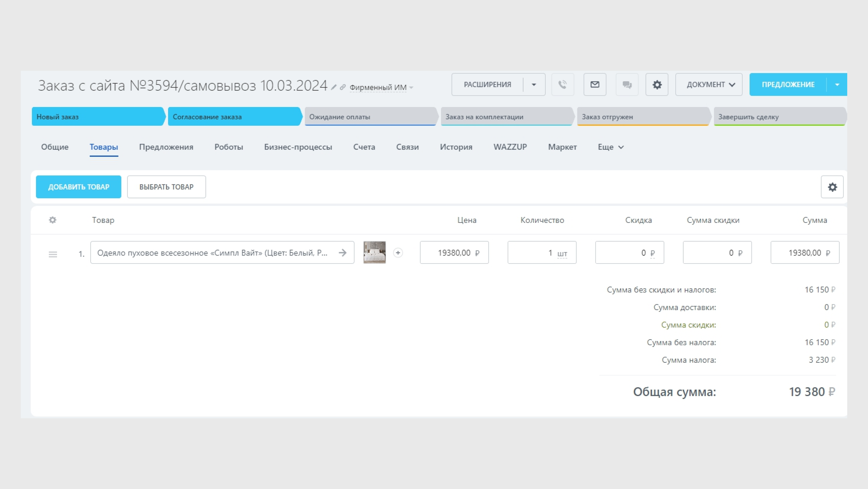Click pencil icon to edit deal title
Image resolution: width=868 pixels, height=489 pixels.
pyautogui.click(x=334, y=87)
